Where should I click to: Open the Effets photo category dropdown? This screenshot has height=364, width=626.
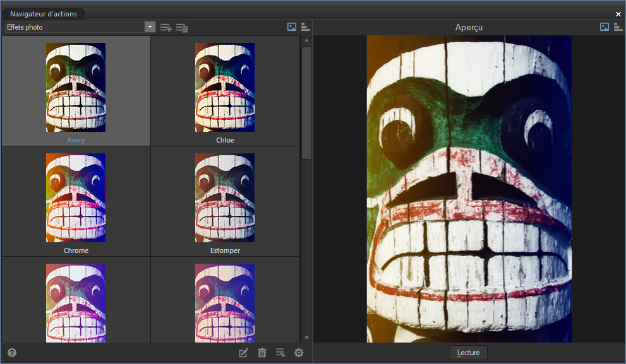(150, 27)
